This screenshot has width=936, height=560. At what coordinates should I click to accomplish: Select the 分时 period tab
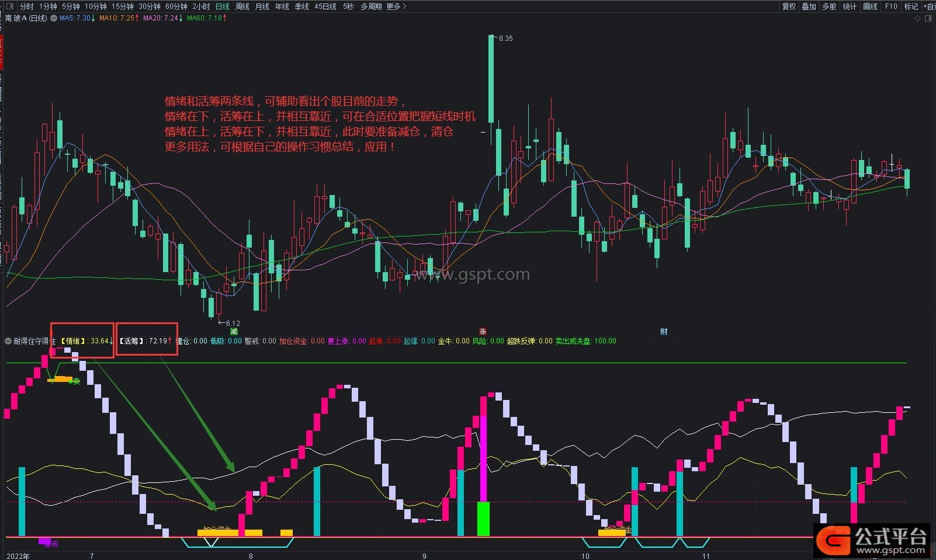click(27, 6)
